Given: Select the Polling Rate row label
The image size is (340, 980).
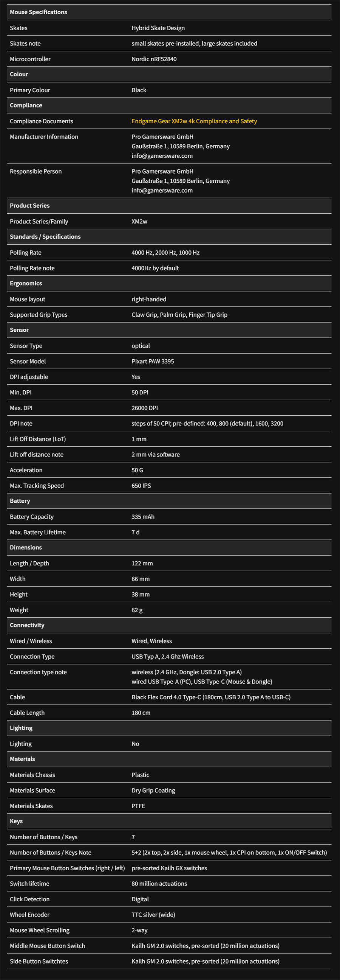Looking at the screenshot, I should (25, 253).
